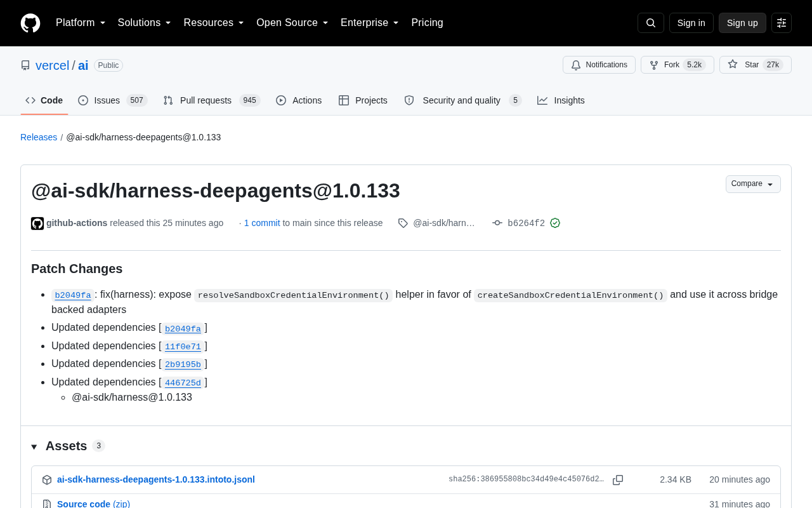The width and height of the screenshot is (812, 508).
Task: Click the repository icon beside vercel
Action: coord(25,65)
